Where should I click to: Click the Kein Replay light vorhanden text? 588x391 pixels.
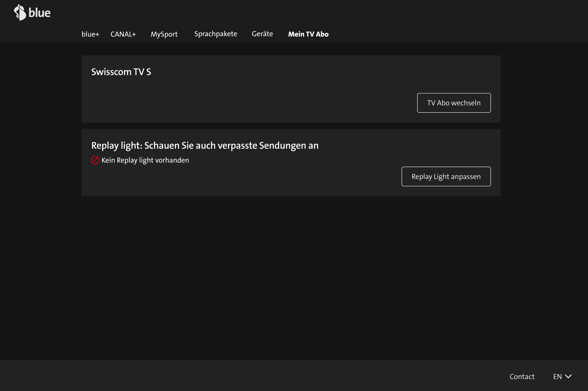coord(145,160)
